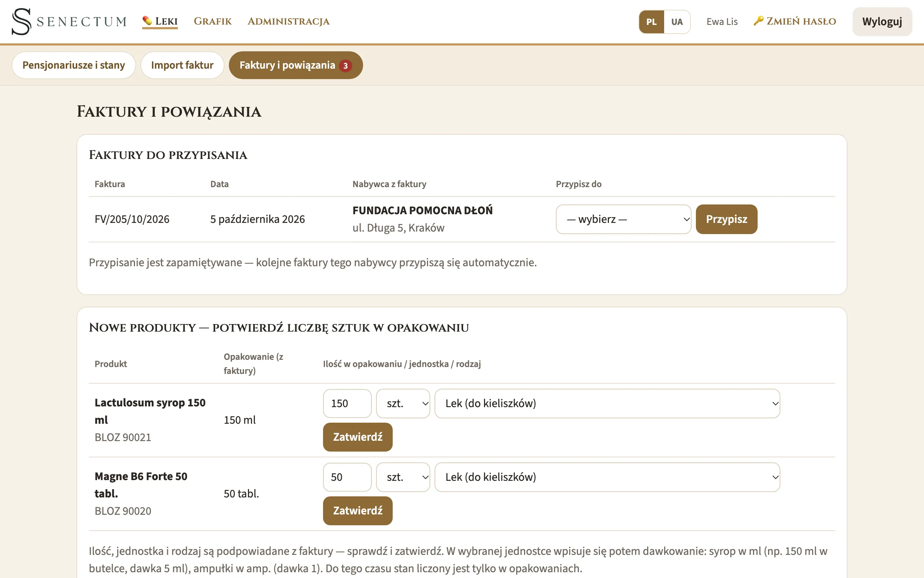The width and height of the screenshot is (924, 578).
Task: Open the Import faktur tab
Action: coord(182,65)
